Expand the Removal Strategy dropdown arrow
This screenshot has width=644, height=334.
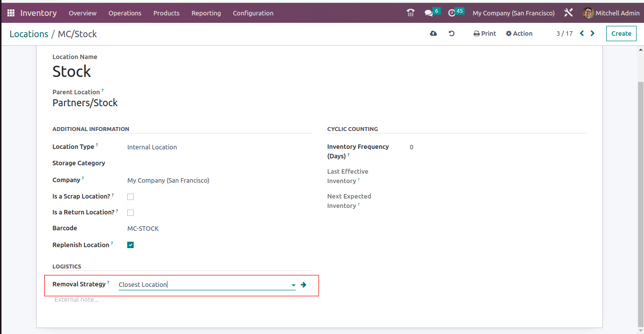point(293,285)
